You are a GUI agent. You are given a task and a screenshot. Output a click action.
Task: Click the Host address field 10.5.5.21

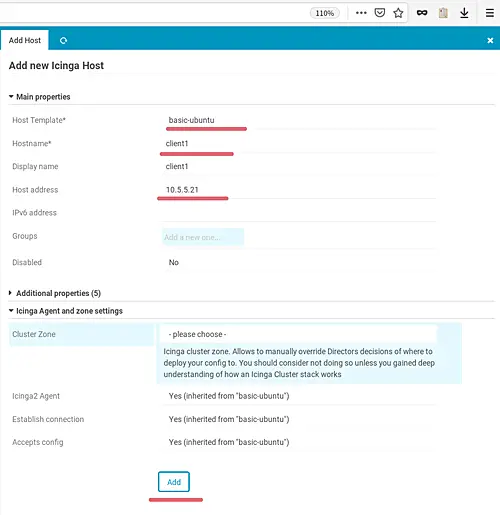pos(299,190)
